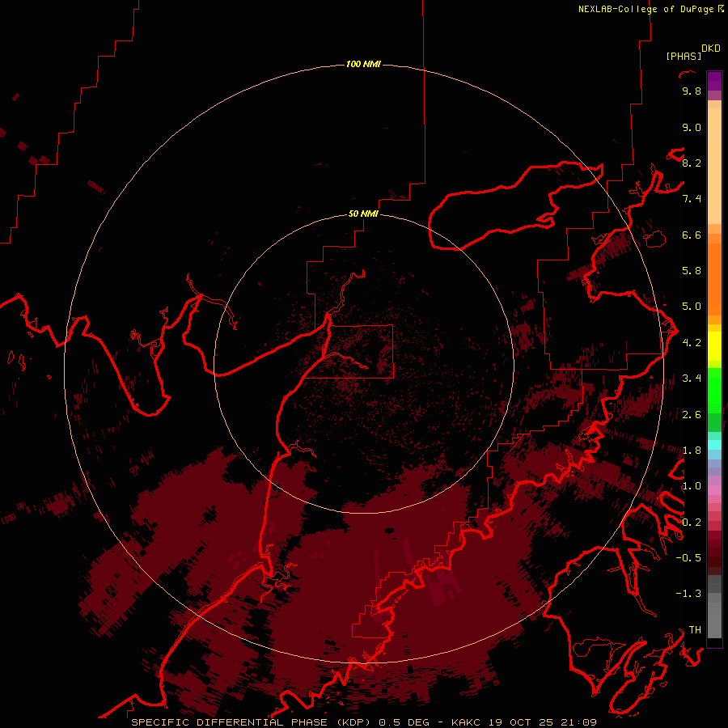Click the 4.2 value on the color scale

click(x=692, y=342)
